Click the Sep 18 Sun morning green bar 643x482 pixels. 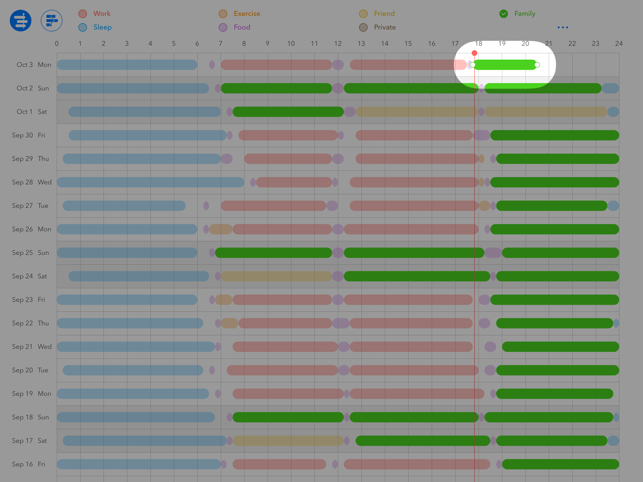288,417
